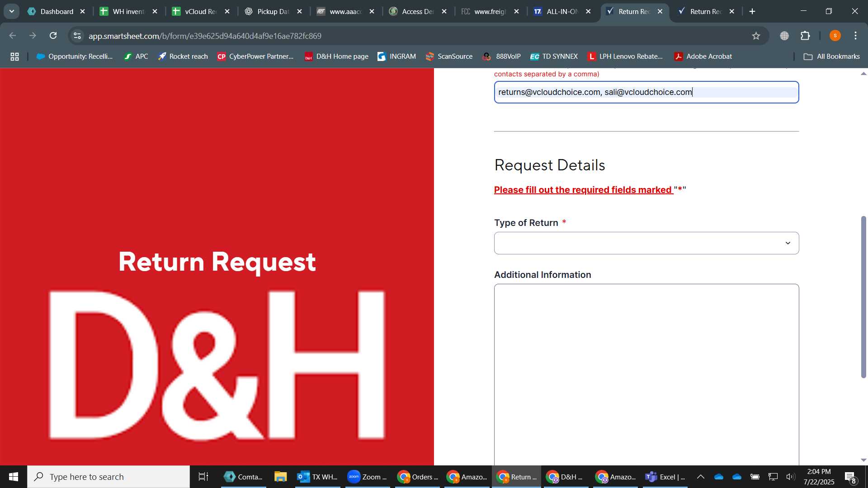This screenshot has height=488, width=868.
Task: Click the page vertical scrollbar thumb
Action: (863, 297)
